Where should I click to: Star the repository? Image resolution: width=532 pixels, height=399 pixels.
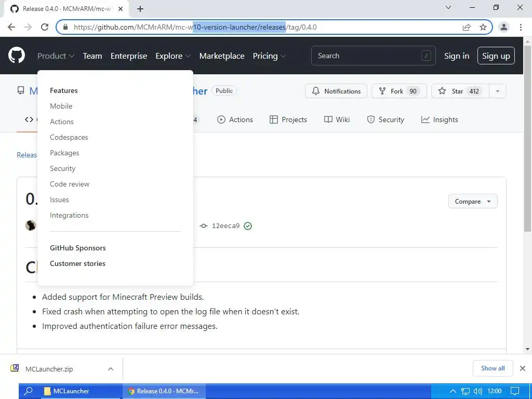point(460,91)
